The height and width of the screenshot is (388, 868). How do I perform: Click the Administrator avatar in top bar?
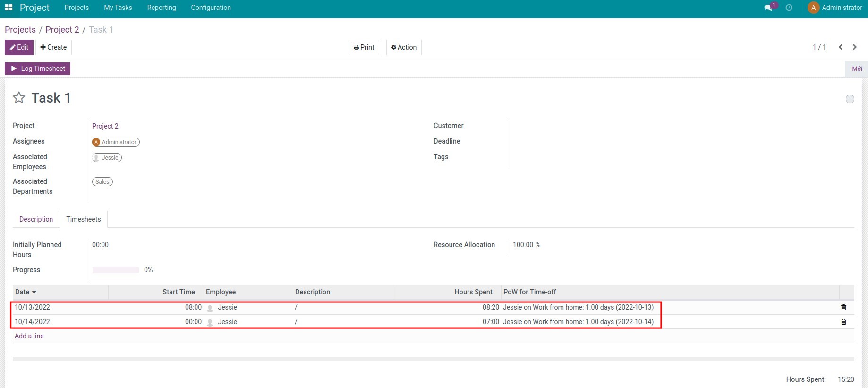point(813,8)
